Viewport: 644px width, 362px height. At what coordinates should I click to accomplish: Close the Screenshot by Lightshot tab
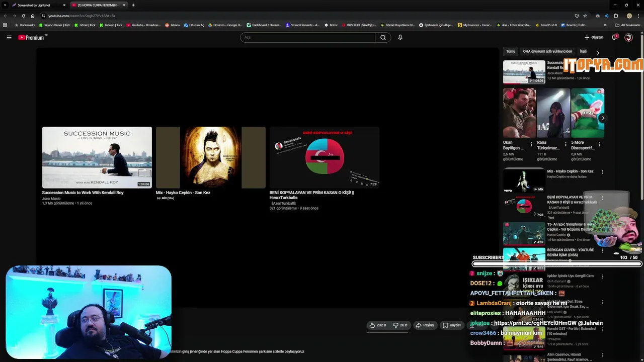(x=64, y=5)
